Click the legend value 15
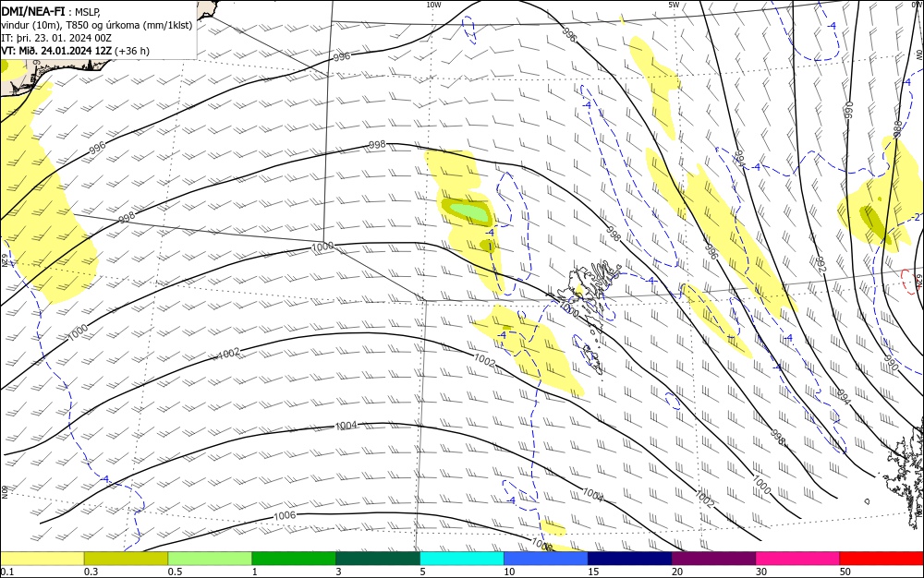This screenshot has width=924, height=578. click(593, 572)
